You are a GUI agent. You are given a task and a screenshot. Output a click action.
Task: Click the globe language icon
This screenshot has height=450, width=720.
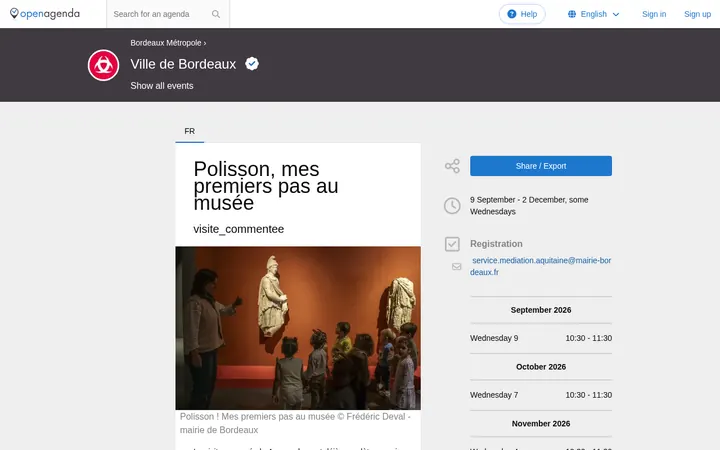(572, 14)
